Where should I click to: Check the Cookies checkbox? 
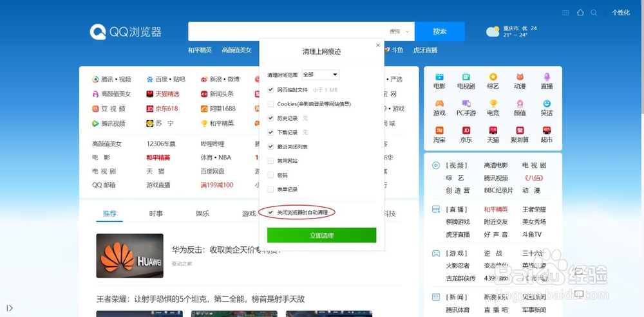[270, 104]
